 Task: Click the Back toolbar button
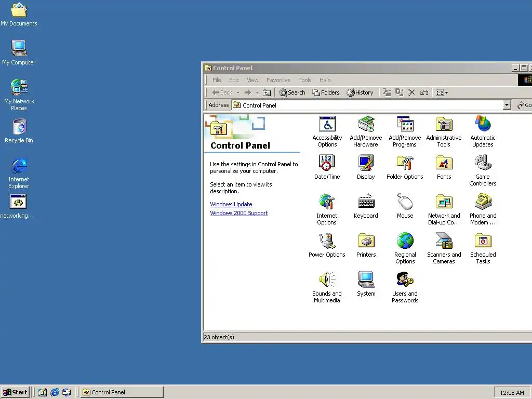point(222,92)
